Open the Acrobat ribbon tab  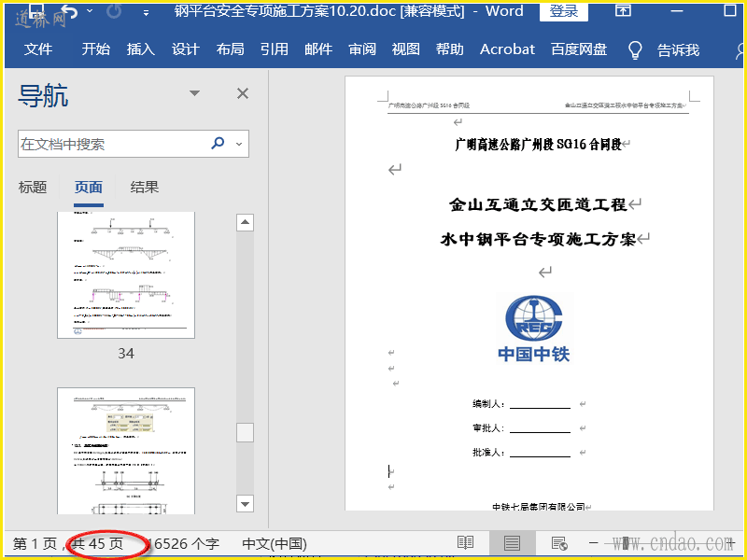pos(507,49)
